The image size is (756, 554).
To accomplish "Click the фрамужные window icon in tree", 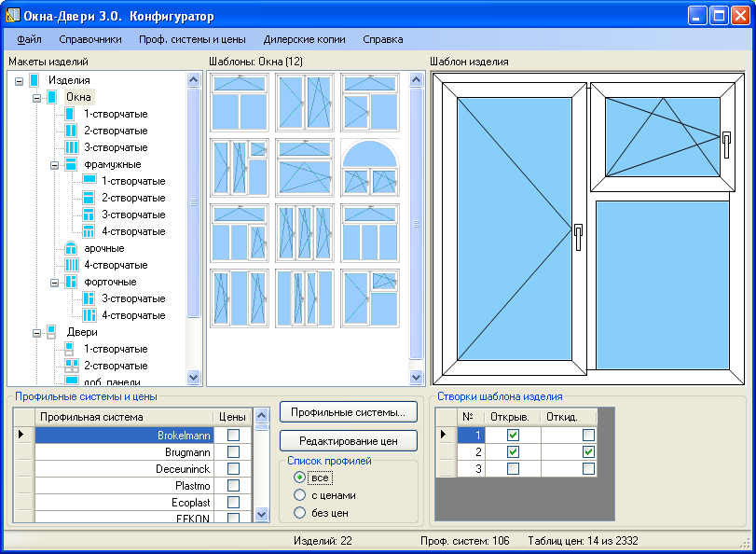I will 70,164.
